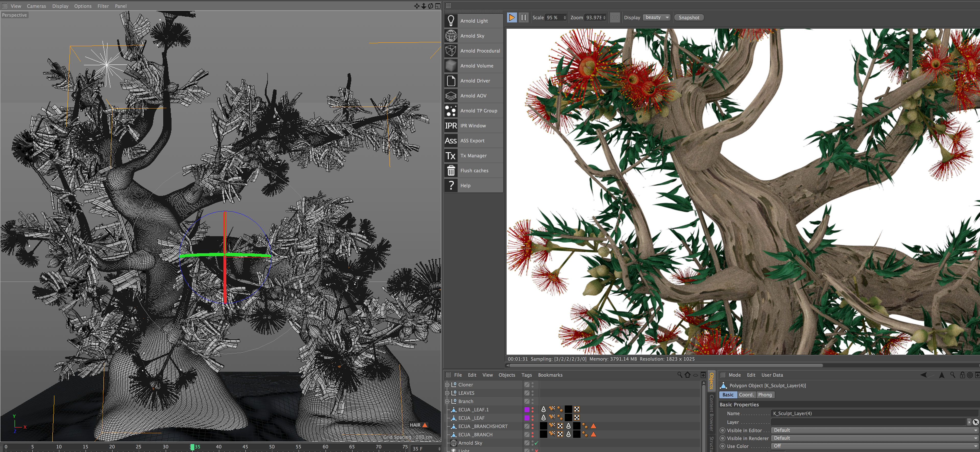Click the Arnold Procedural icon
980x452 pixels.
tap(451, 51)
